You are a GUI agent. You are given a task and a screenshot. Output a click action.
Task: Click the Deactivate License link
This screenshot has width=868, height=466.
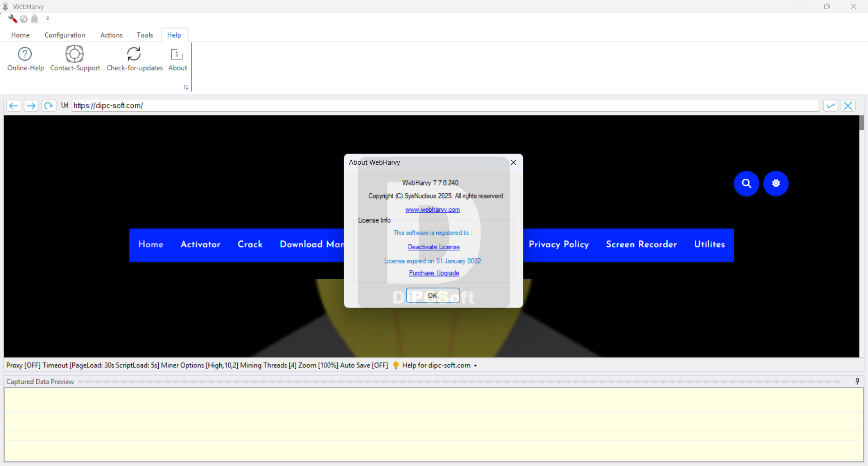434,247
